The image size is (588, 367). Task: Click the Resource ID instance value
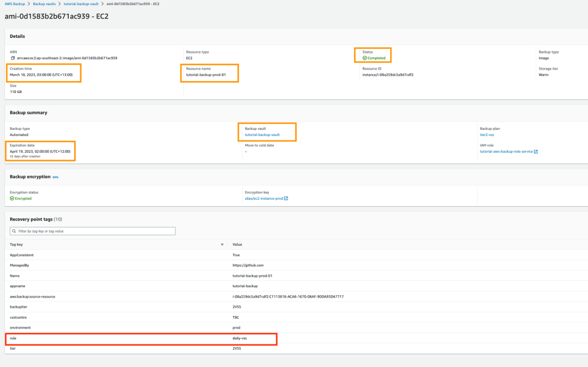(x=387, y=74)
